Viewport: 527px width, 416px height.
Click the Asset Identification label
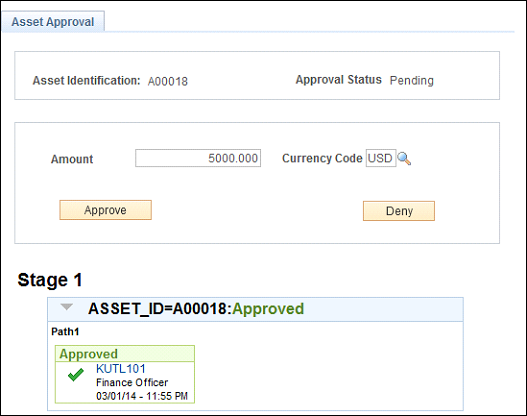tap(86, 81)
